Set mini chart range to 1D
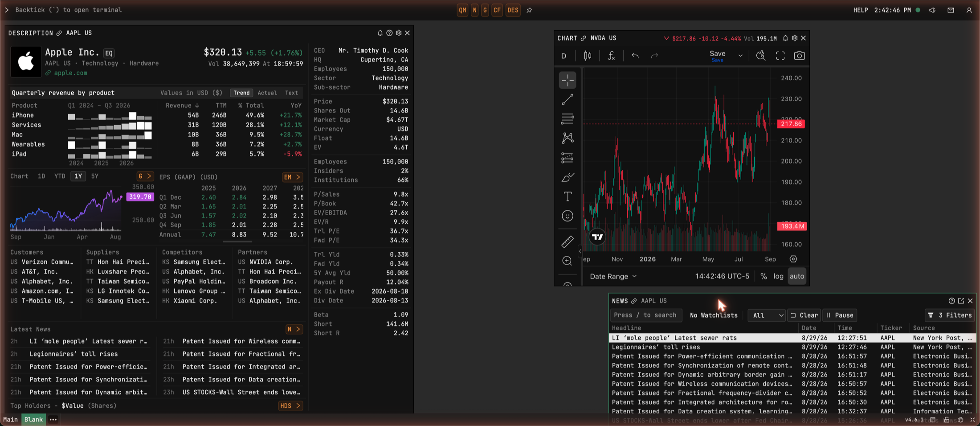This screenshot has height=426, width=980. 41,176
